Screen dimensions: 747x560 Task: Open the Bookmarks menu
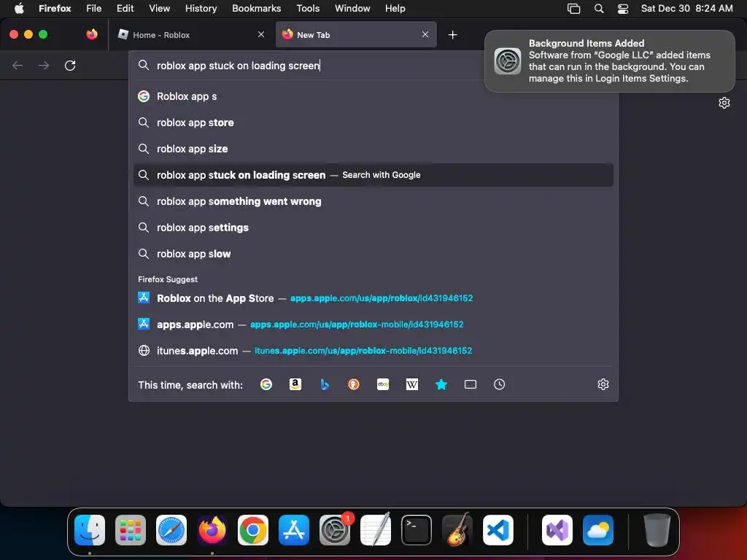[x=256, y=9]
